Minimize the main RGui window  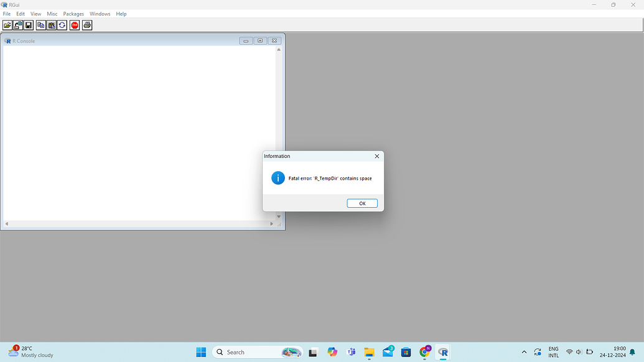tap(594, 4)
